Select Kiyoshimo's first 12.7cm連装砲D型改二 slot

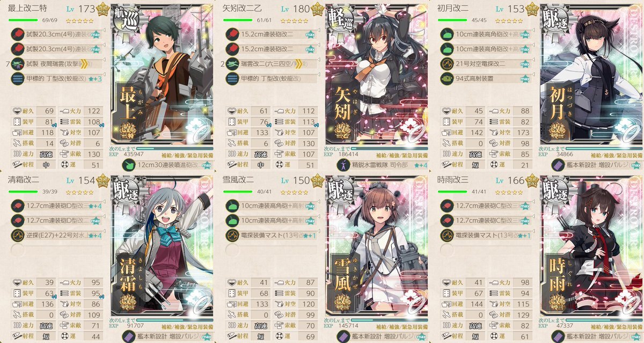(56, 206)
